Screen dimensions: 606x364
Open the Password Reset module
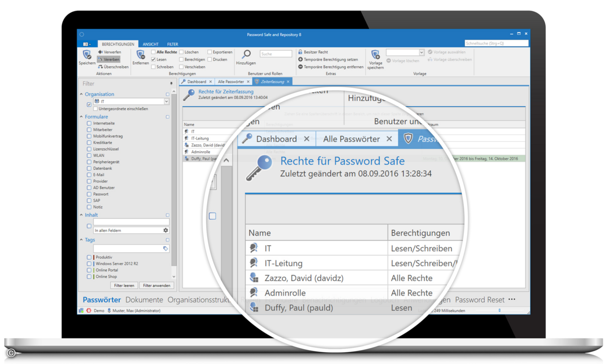coord(480,299)
